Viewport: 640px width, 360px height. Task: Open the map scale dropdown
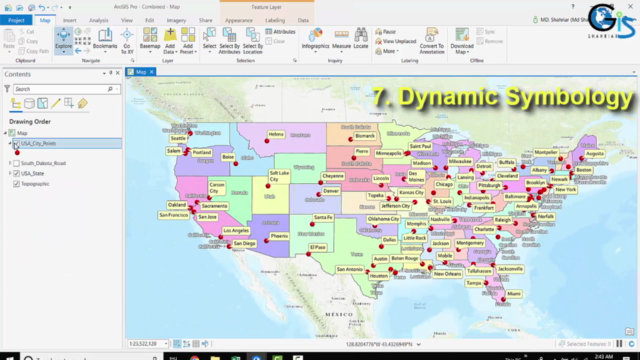(x=165, y=344)
